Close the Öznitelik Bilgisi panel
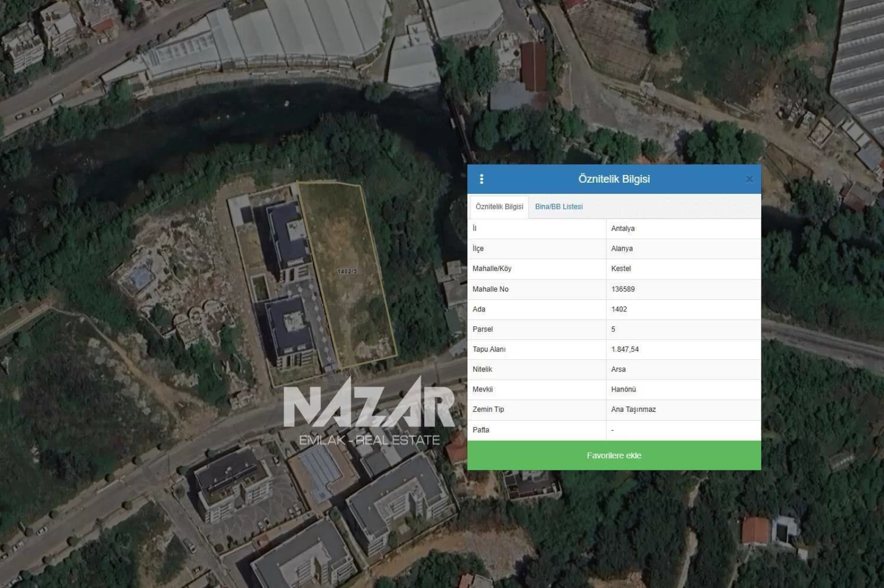This screenshot has width=884, height=588. 749,179
